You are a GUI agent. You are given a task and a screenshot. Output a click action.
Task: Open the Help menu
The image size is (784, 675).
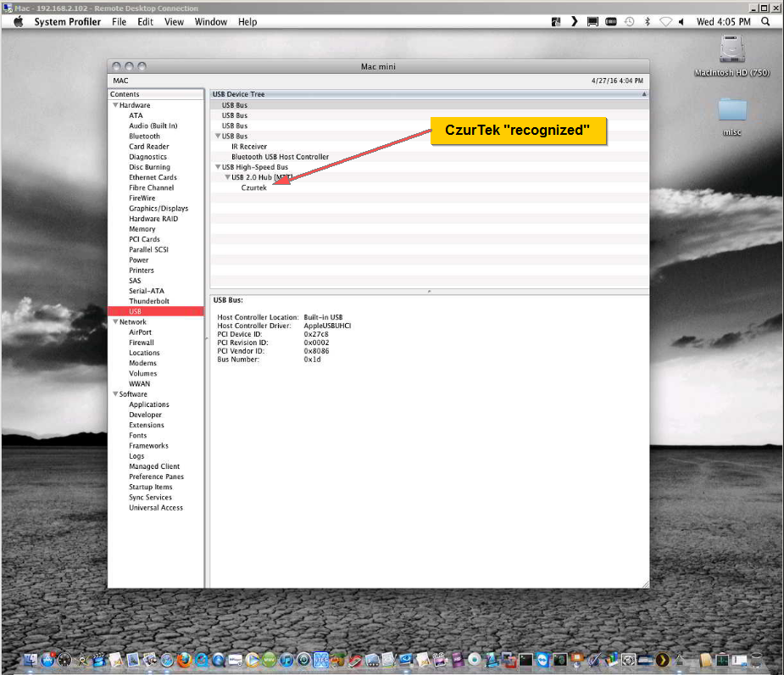(247, 21)
